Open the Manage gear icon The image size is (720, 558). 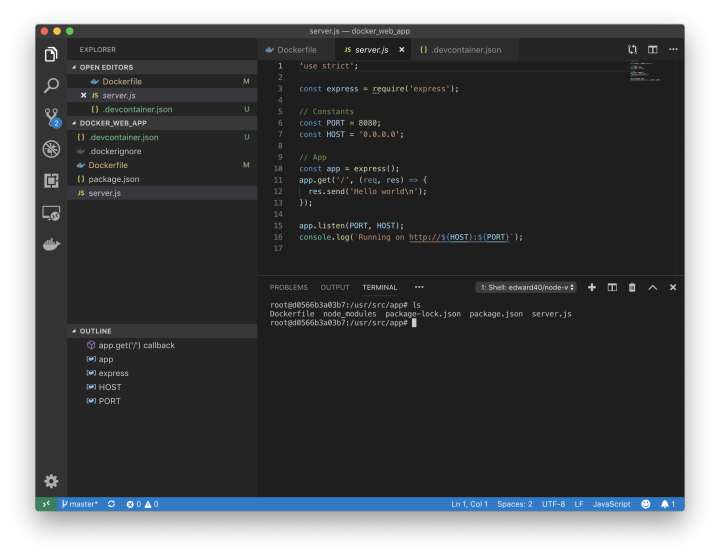click(x=51, y=481)
